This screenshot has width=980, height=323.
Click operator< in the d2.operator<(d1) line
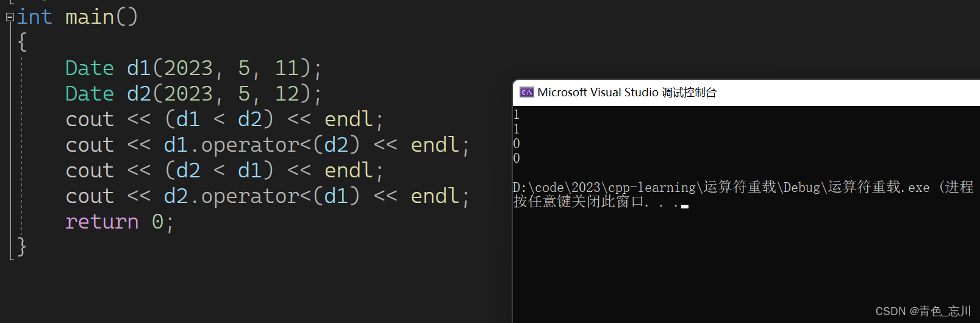[256, 196]
